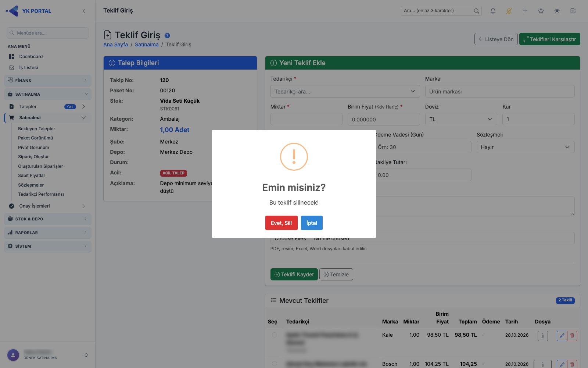Open Sipariş Oluştur menu item
Viewport: 588px width, 368px height.
[33, 157]
